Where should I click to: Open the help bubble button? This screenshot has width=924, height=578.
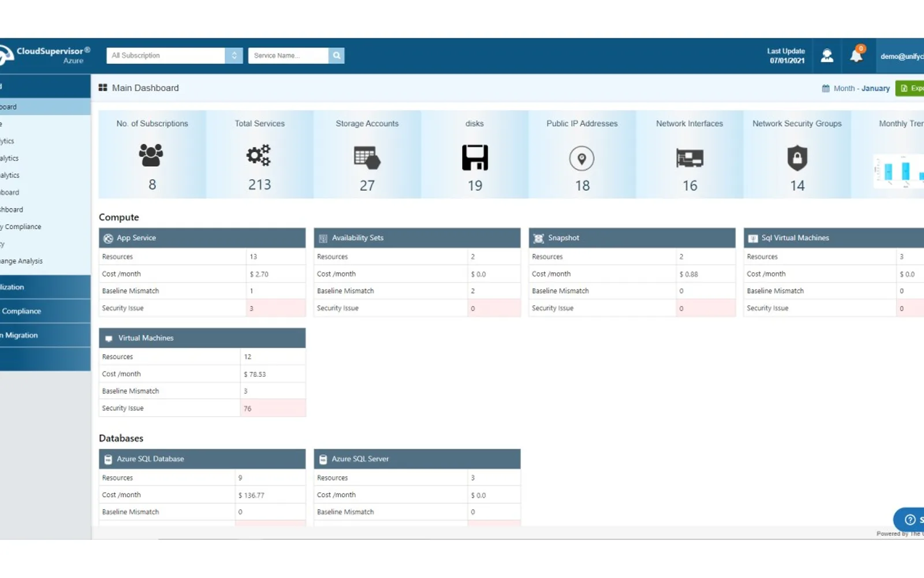[x=909, y=519]
